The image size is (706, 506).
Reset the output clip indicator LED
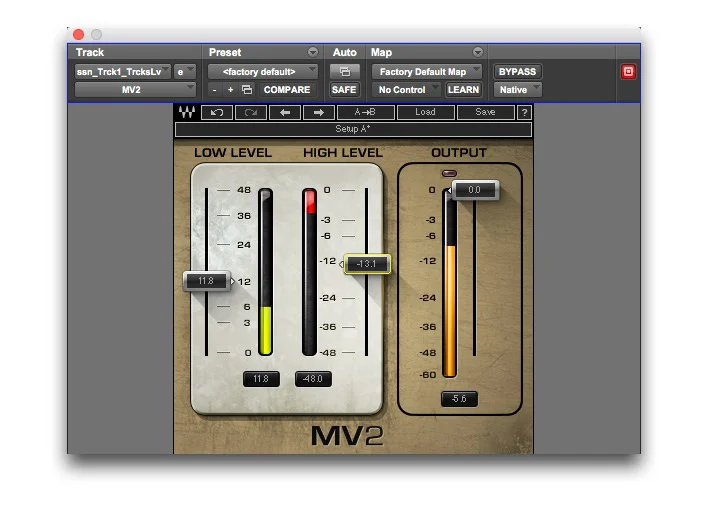point(449,173)
